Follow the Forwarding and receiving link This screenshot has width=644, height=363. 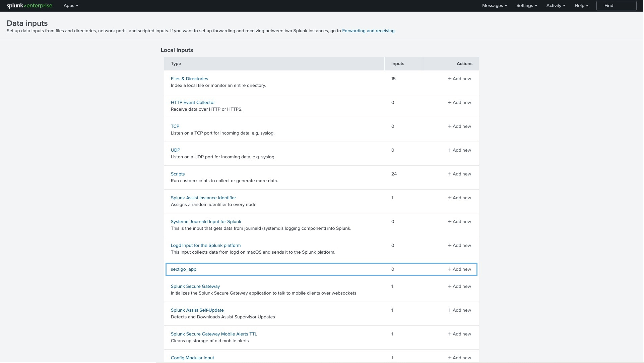368,31
